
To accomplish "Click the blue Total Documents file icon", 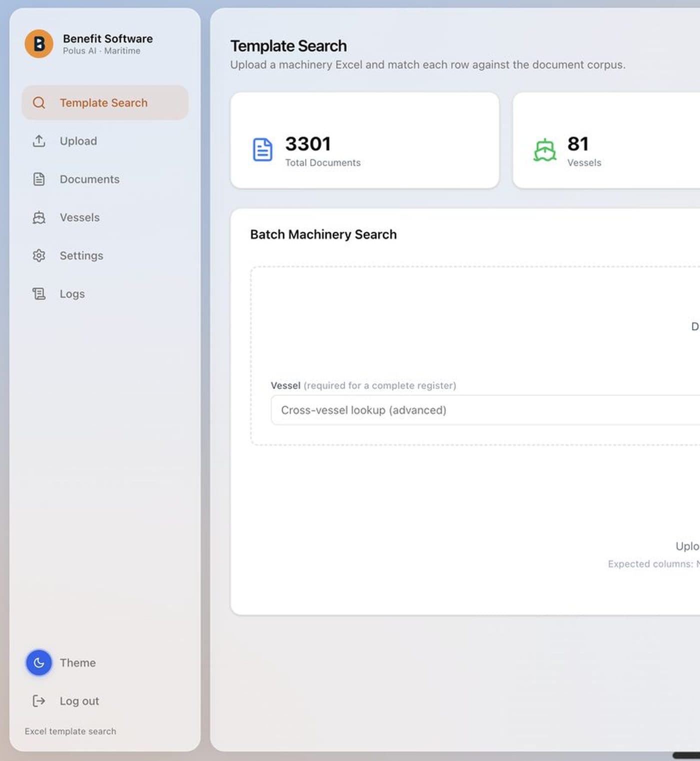I will (262, 149).
